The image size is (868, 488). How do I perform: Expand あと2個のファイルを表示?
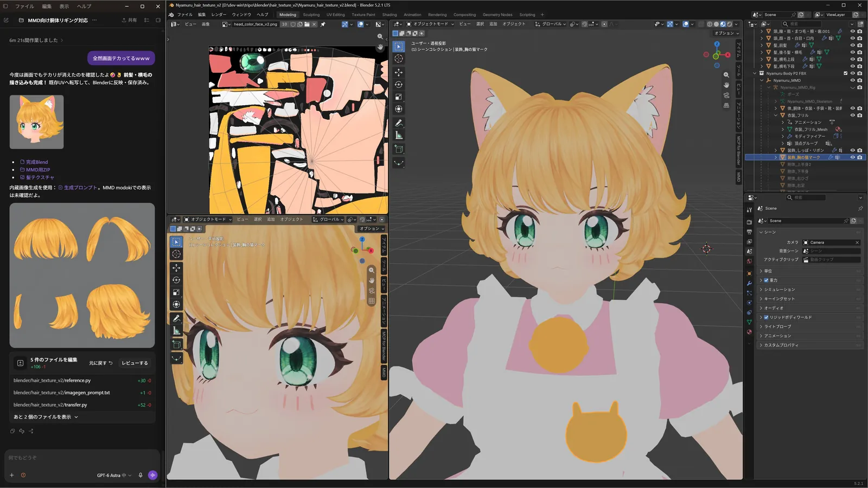click(x=46, y=417)
